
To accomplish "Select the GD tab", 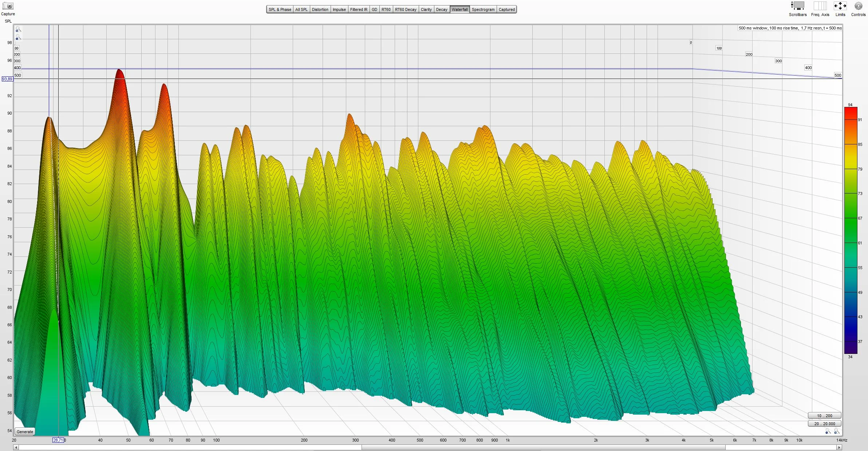I will click(374, 9).
